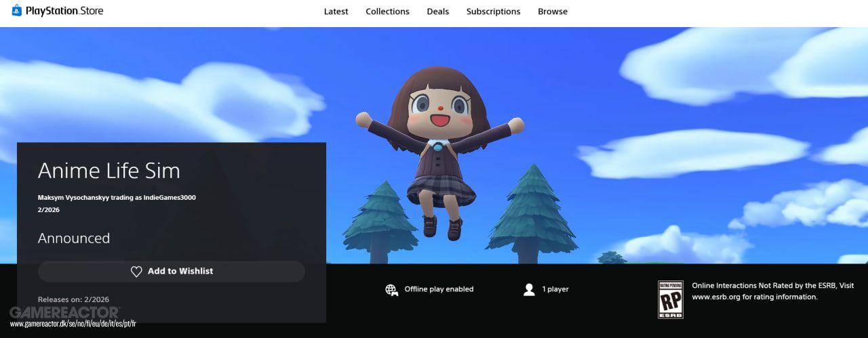
Task: Click the publisher name IndieGames3000 line
Action: point(117,198)
